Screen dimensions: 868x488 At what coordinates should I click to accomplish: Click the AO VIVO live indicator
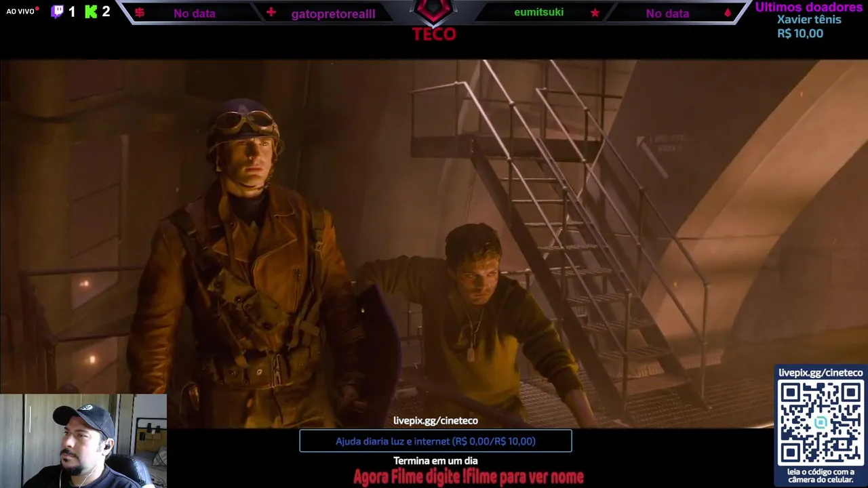22,12
